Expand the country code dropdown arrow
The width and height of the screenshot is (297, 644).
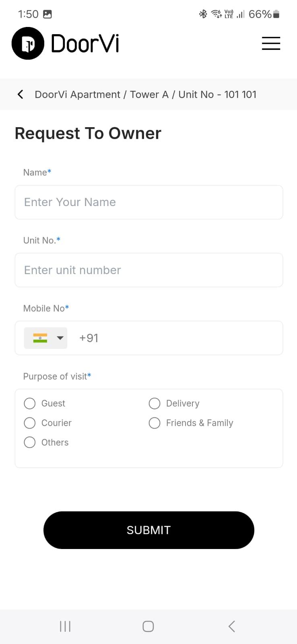click(x=60, y=338)
